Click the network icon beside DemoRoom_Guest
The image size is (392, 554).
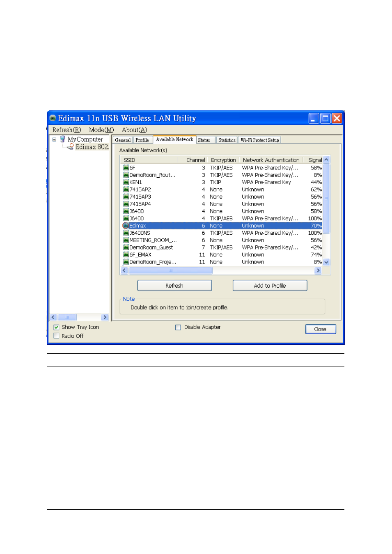[x=126, y=247]
